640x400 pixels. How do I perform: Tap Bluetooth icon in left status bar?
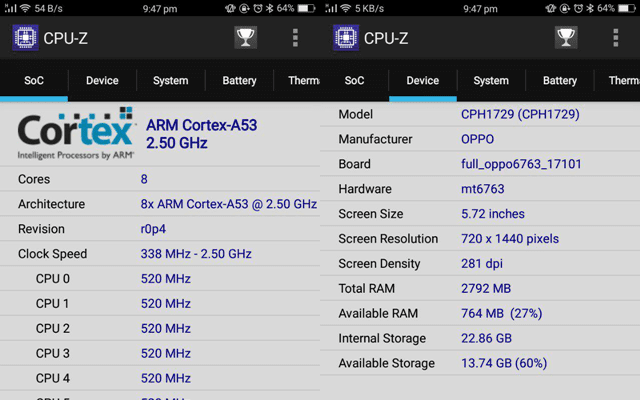269,8
